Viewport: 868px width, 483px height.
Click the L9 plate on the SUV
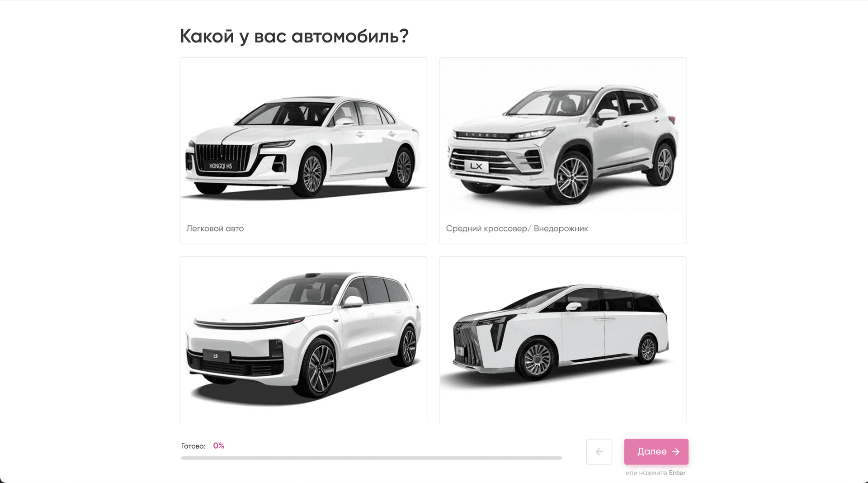[x=216, y=356]
